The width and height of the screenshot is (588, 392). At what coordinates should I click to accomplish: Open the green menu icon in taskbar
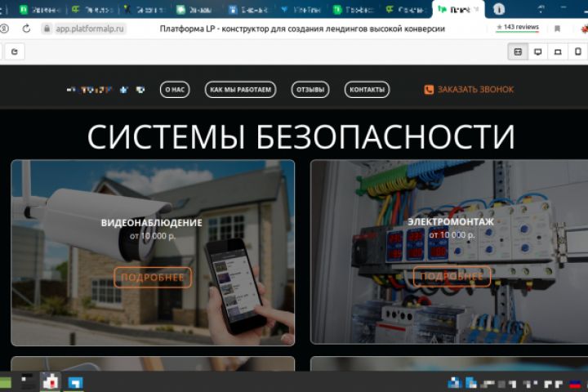click(x=5, y=383)
